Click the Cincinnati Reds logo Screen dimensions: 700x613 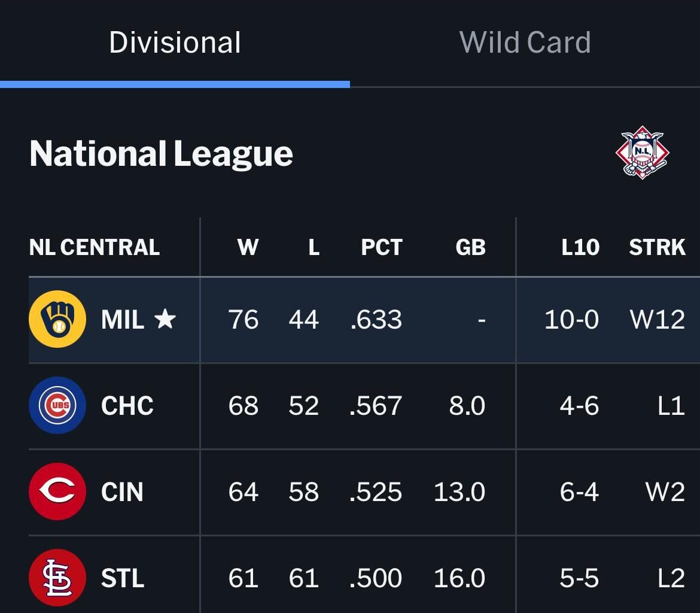click(57, 492)
